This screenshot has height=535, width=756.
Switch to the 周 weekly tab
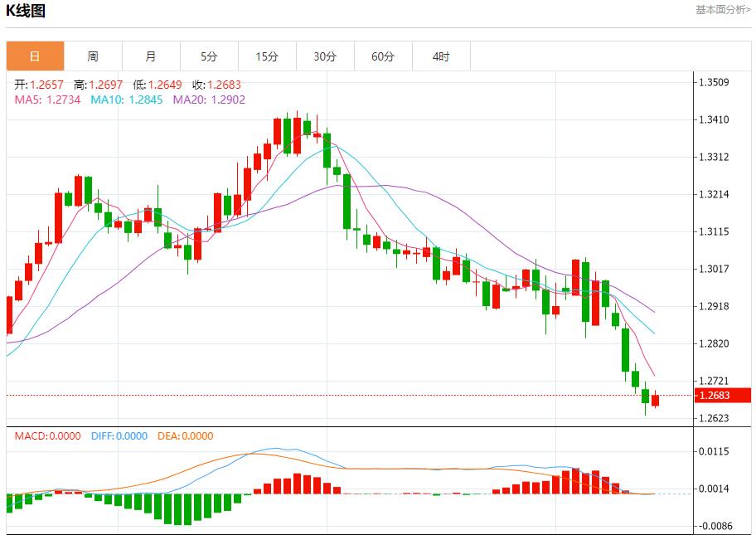tap(93, 56)
